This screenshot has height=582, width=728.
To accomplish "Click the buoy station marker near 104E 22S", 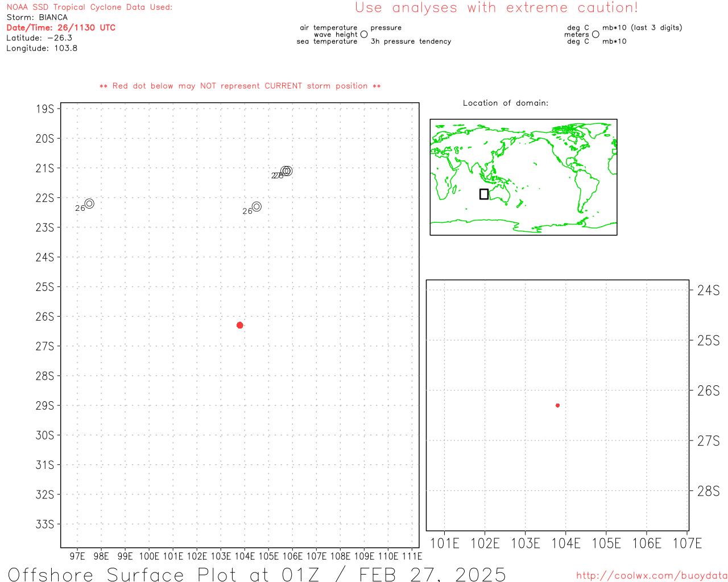I will point(257,206).
